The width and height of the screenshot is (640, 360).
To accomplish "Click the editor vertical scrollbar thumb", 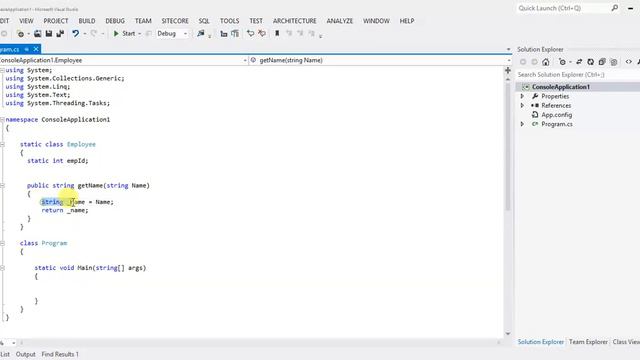I will 508,147.
